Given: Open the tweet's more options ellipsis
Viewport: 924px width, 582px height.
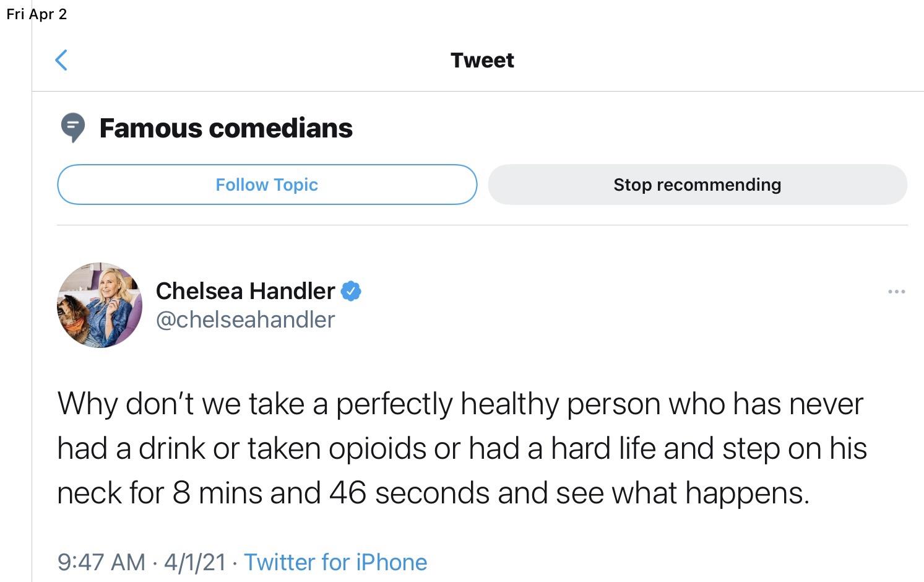Looking at the screenshot, I should 896,291.
